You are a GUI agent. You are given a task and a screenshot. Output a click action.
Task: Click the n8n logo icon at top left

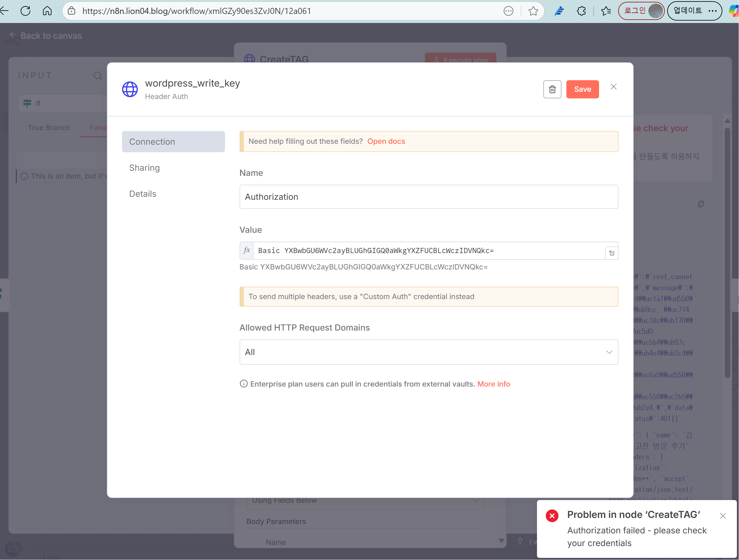[x=12, y=41]
